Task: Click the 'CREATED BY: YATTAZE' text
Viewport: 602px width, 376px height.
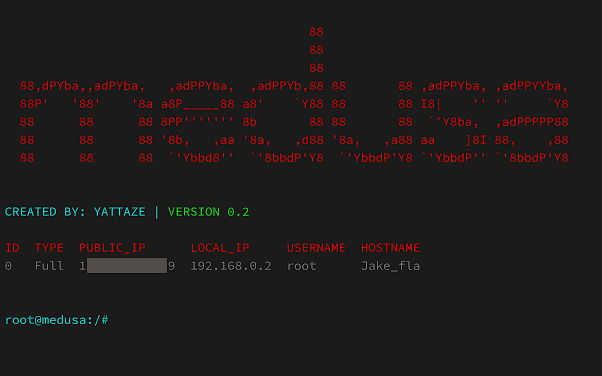Action: coord(75,212)
